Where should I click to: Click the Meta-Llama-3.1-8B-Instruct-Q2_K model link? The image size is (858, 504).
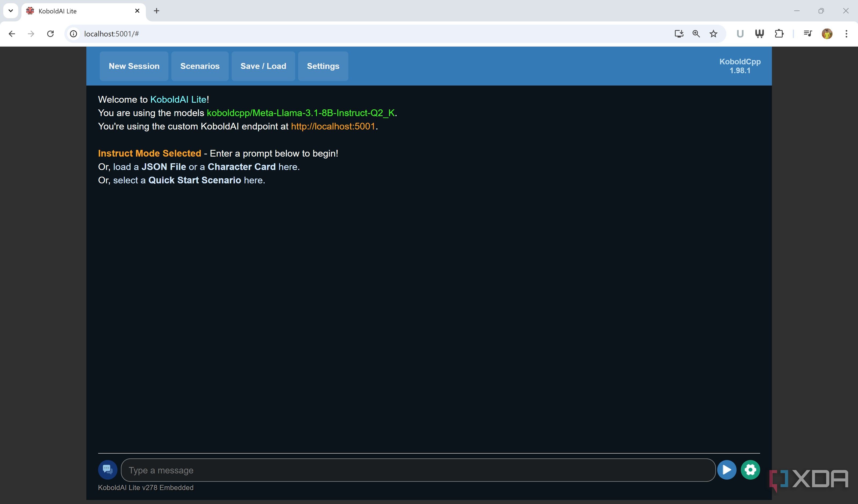click(x=301, y=113)
